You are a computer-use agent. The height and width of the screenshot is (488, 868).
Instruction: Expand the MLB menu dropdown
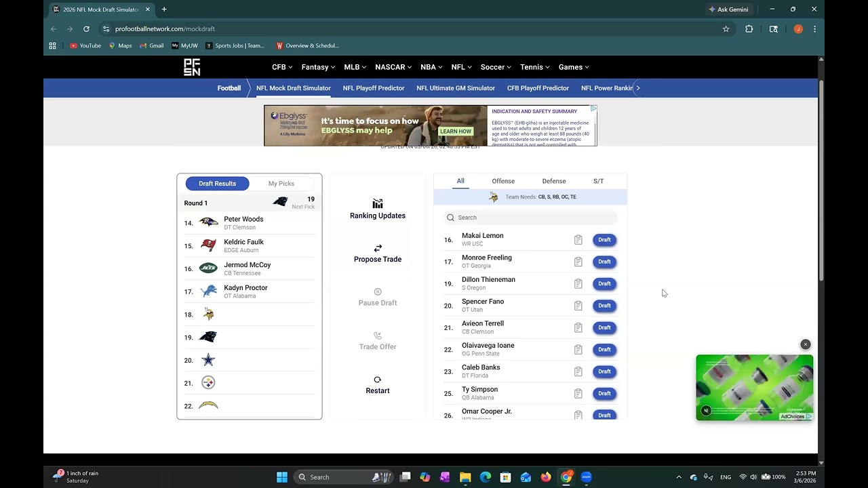click(355, 67)
